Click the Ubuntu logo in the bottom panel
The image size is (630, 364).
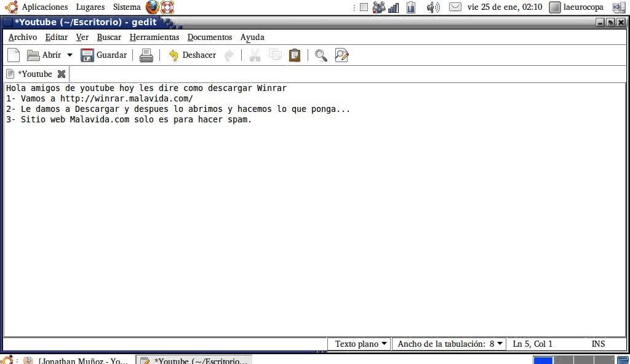click(x=7, y=360)
